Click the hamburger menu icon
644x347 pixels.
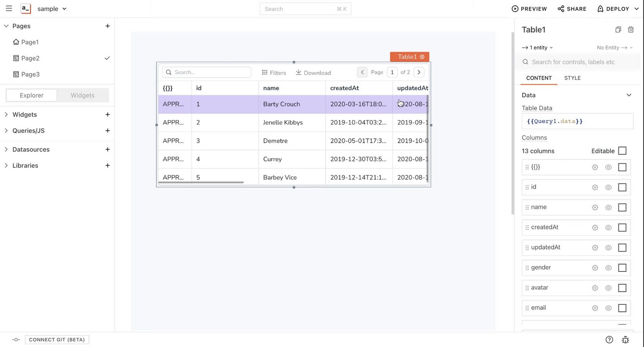click(9, 9)
